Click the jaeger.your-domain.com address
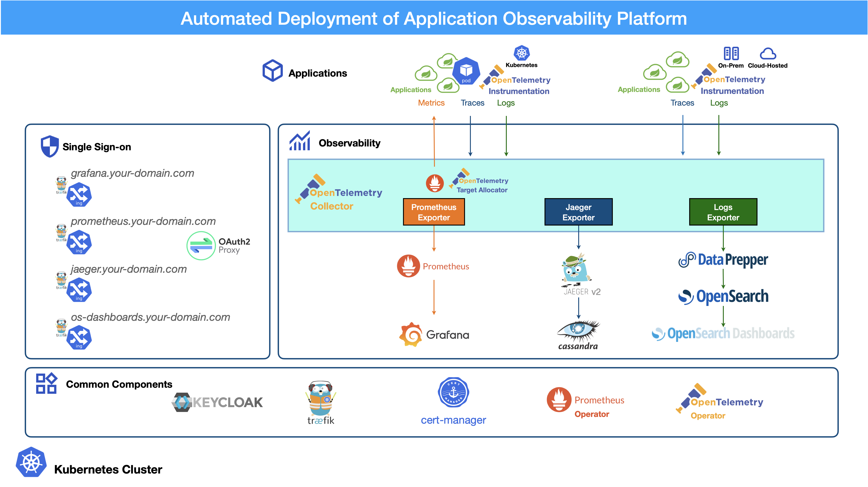The image size is (868, 487). point(129,269)
